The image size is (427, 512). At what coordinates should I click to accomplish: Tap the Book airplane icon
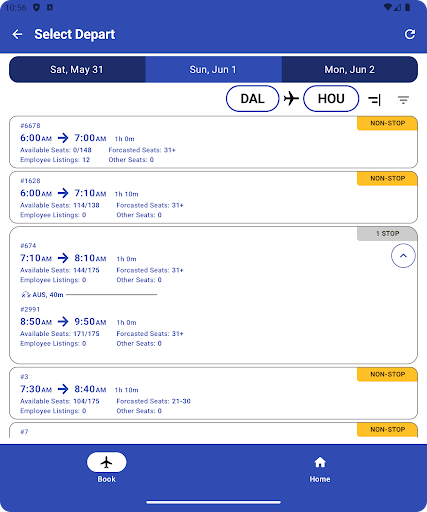pos(106,462)
